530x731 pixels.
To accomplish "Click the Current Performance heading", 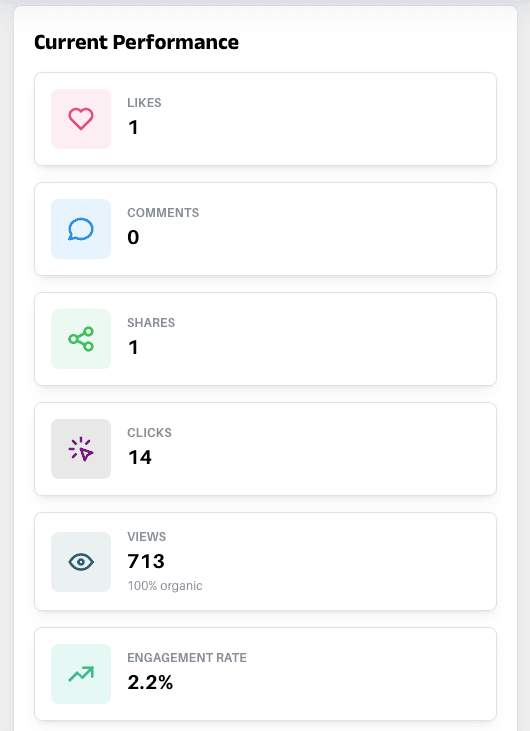I will (136, 42).
